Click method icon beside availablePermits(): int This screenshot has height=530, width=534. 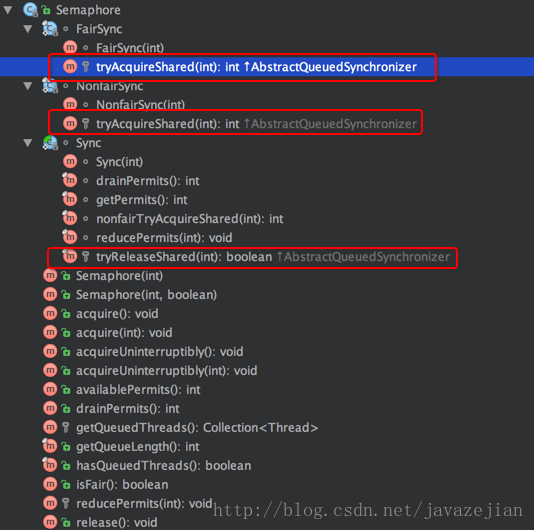tap(50, 389)
